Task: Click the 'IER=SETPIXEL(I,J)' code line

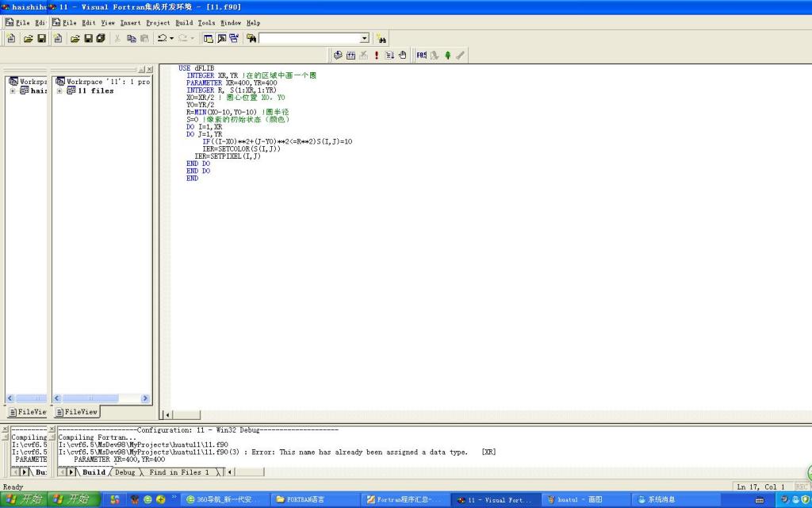Action: (x=228, y=156)
